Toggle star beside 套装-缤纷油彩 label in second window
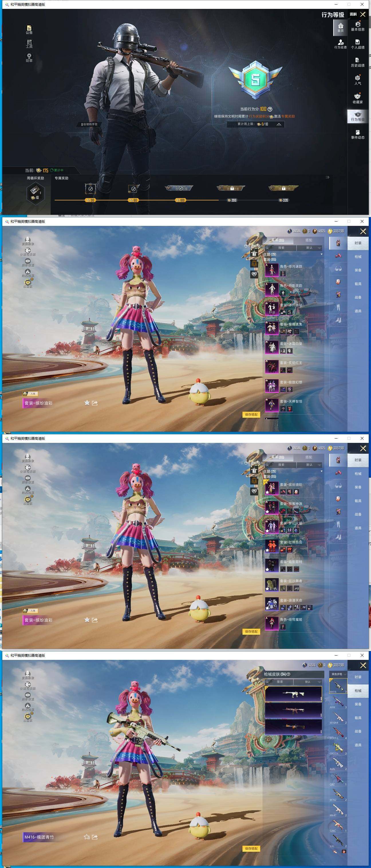This screenshot has width=371, height=868. pyautogui.click(x=87, y=403)
